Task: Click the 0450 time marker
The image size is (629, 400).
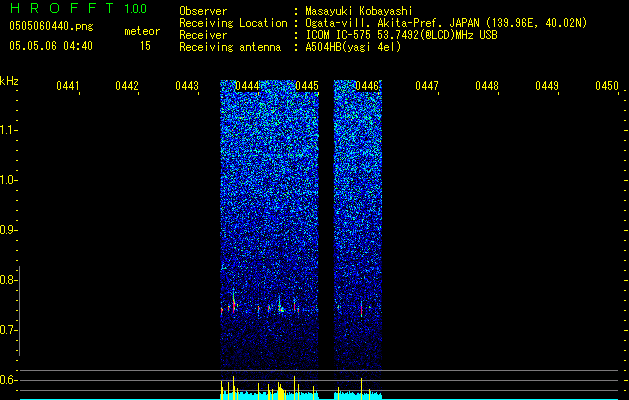Action: point(607,86)
